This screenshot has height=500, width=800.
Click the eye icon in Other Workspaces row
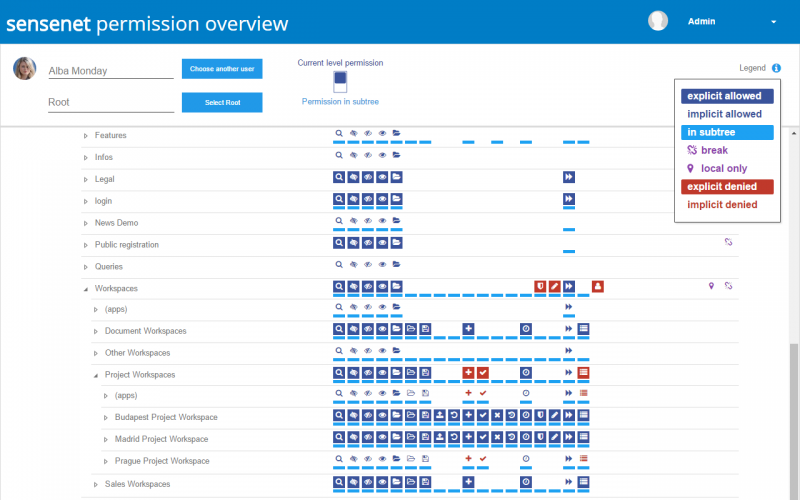[x=382, y=351]
